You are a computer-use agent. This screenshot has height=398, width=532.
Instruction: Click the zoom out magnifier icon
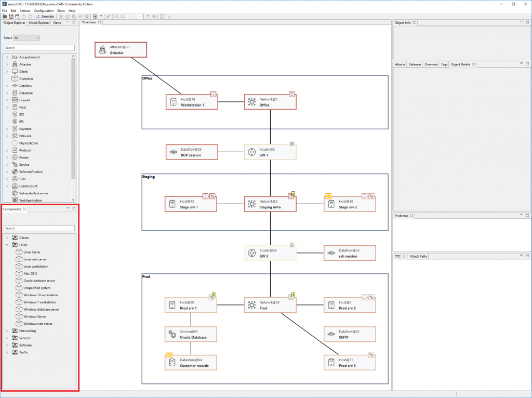123,16
